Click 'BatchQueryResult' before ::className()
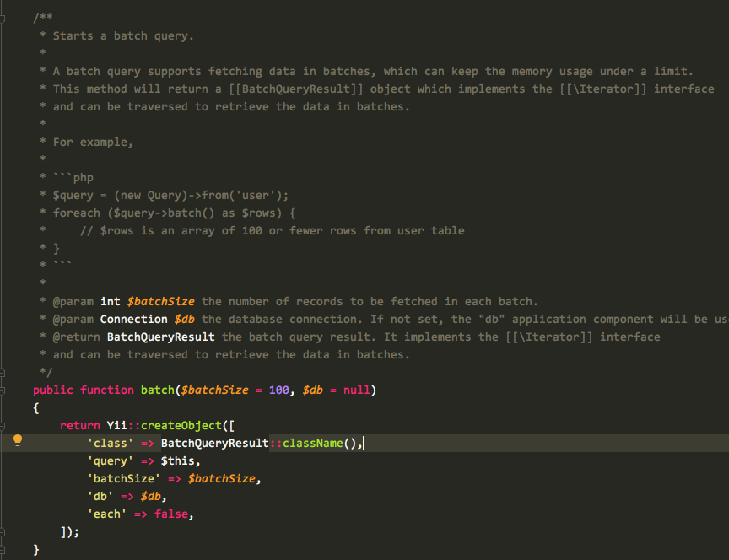729x560 pixels. pyautogui.click(x=215, y=444)
